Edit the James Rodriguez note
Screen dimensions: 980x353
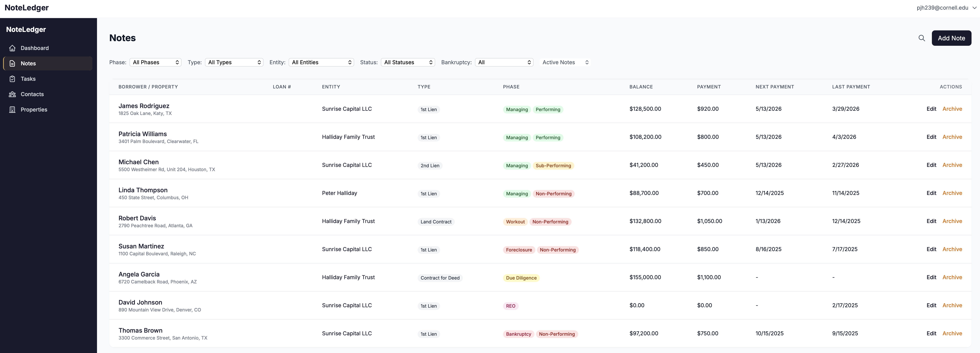(931, 109)
